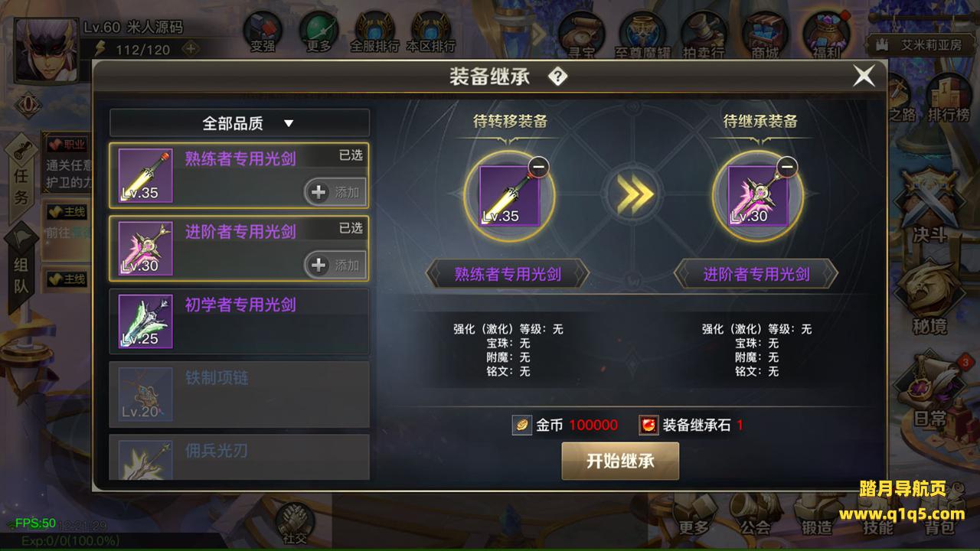Add stamina with the plus icon
980x551 pixels.
[191, 48]
